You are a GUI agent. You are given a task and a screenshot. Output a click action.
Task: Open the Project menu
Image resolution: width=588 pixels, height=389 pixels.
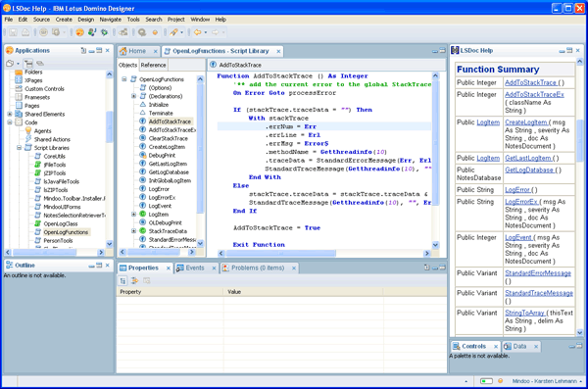[x=175, y=20]
